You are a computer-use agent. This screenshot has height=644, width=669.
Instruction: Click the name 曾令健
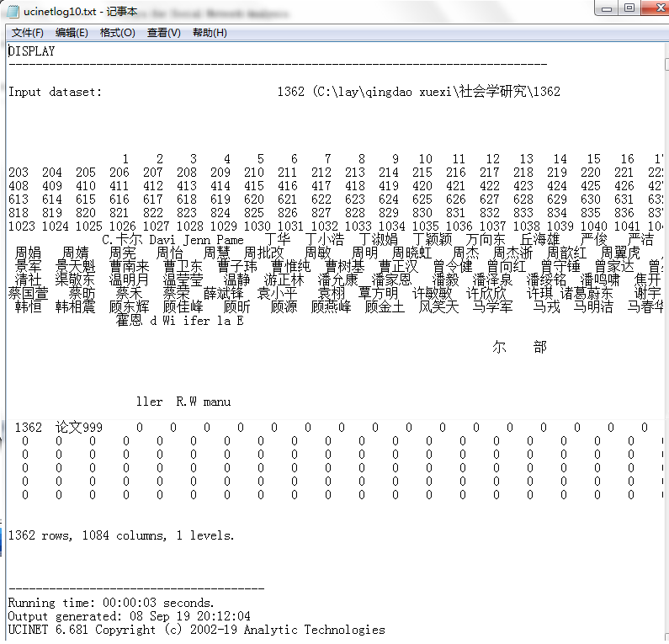[453, 266]
